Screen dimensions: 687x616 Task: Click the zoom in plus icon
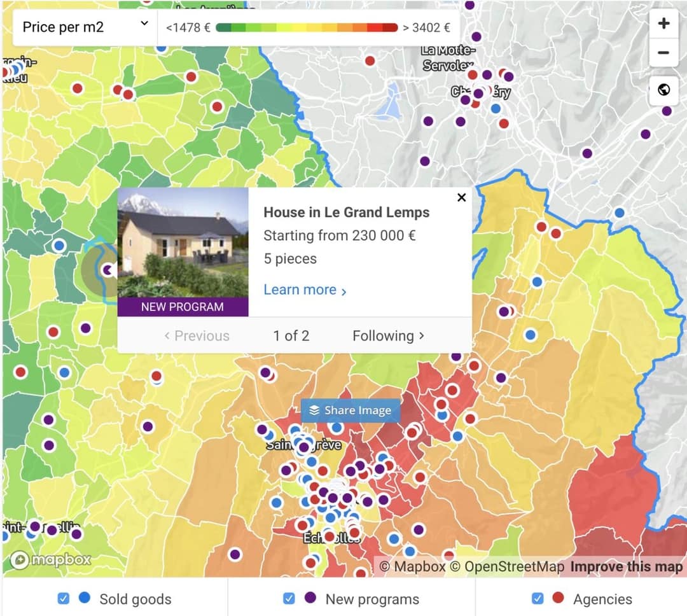(663, 23)
